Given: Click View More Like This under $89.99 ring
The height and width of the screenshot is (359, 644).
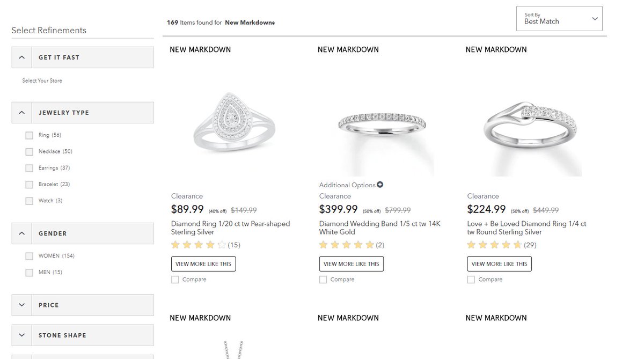Looking at the screenshot, I should (203, 264).
